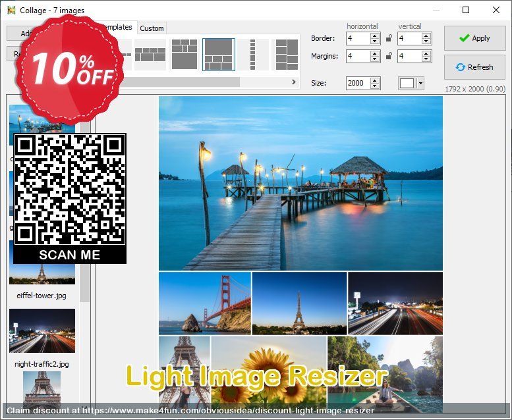The image size is (512, 420).
Task: Open the background color dropdown arrow
Action: click(420, 83)
